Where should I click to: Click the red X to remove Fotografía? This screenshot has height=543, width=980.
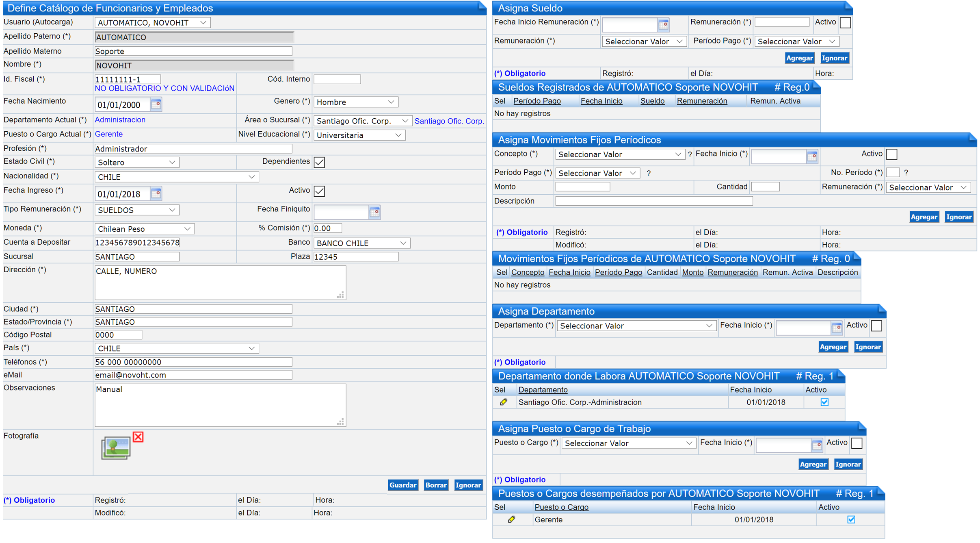coord(138,437)
